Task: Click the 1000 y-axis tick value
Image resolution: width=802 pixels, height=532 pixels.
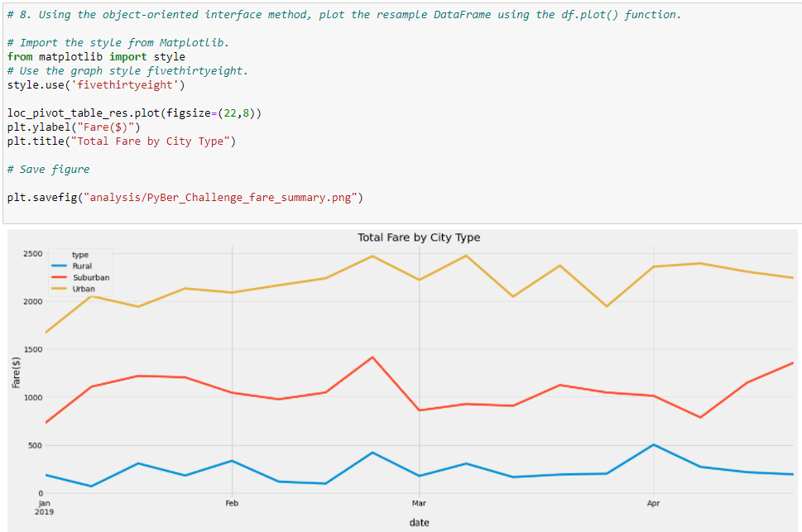Action: (x=33, y=397)
